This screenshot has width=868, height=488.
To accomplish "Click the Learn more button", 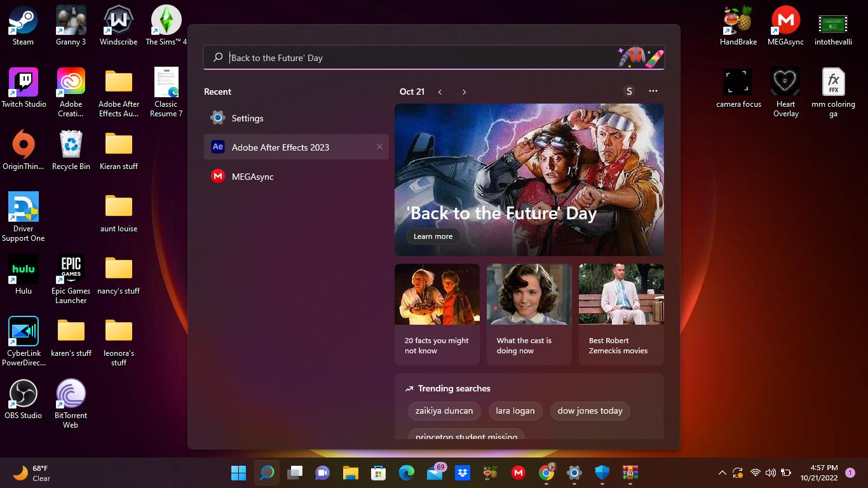I will [433, 236].
